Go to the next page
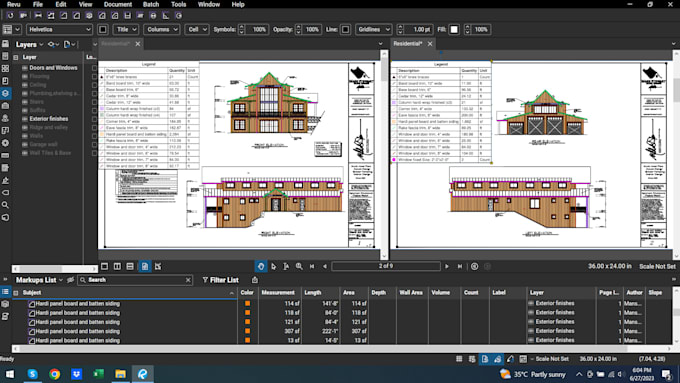The width and height of the screenshot is (680, 383). pos(447,266)
